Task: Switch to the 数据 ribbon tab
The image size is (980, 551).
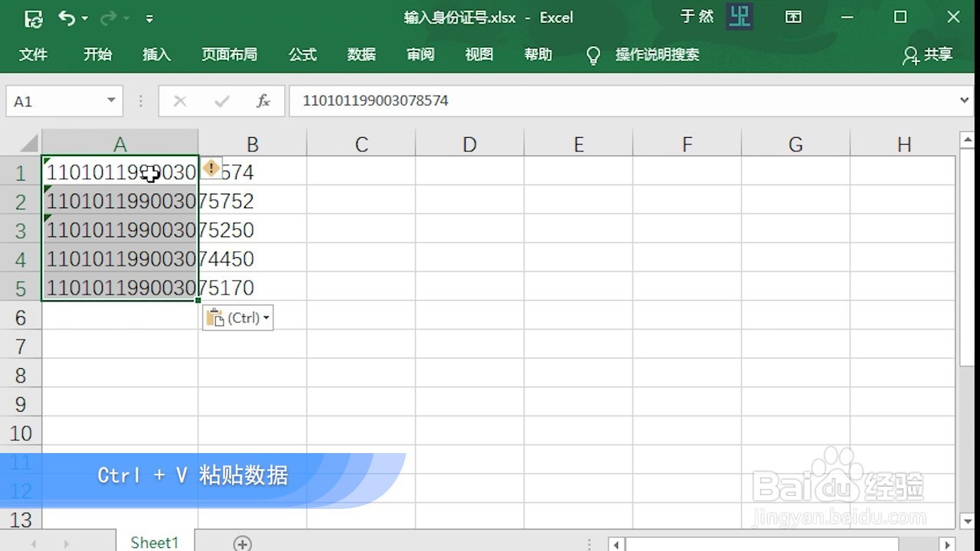Action: tap(361, 54)
